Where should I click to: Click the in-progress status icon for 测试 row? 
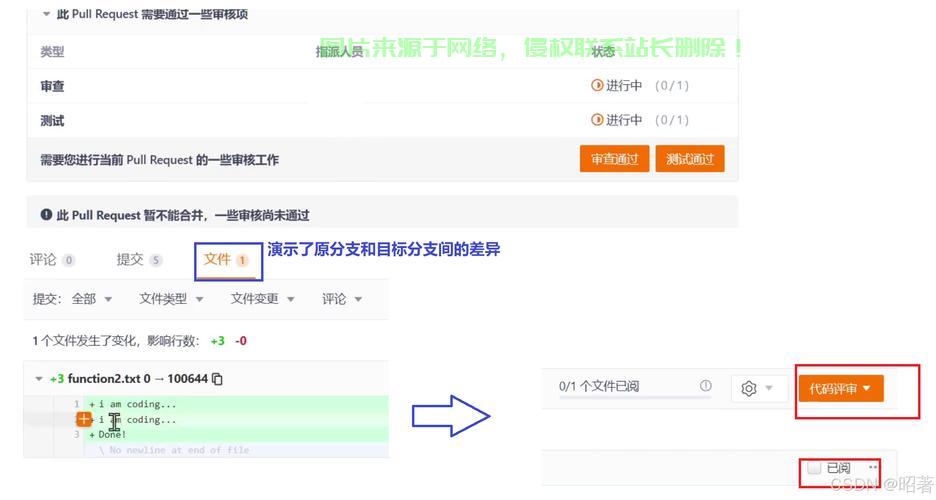[597, 120]
